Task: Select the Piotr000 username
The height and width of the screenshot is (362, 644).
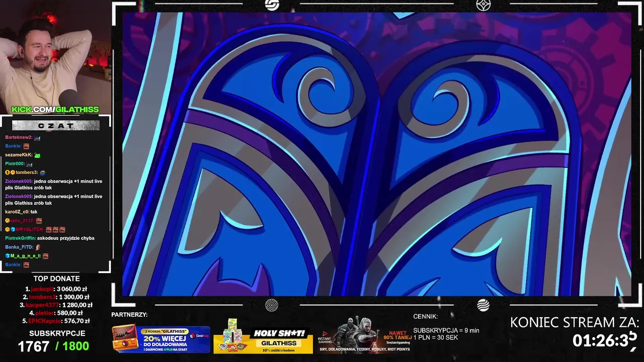Action: click(x=15, y=164)
